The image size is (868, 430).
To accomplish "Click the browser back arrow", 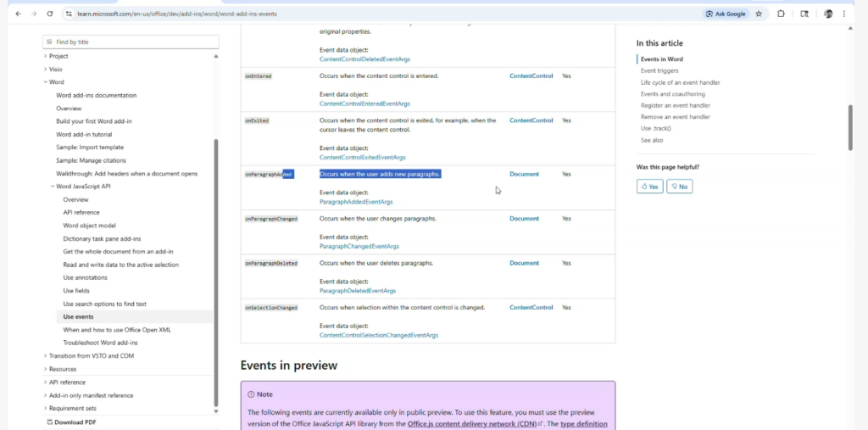I will point(18,14).
